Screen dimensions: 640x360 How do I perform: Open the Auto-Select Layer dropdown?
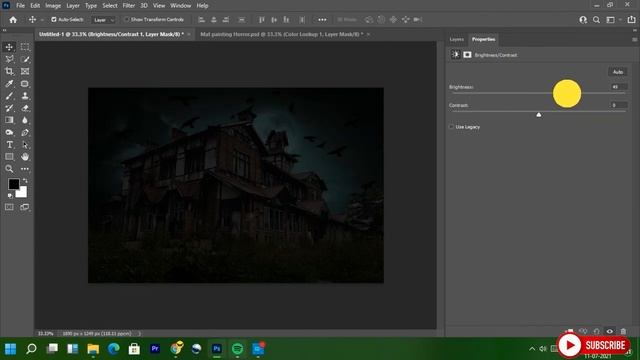point(104,20)
